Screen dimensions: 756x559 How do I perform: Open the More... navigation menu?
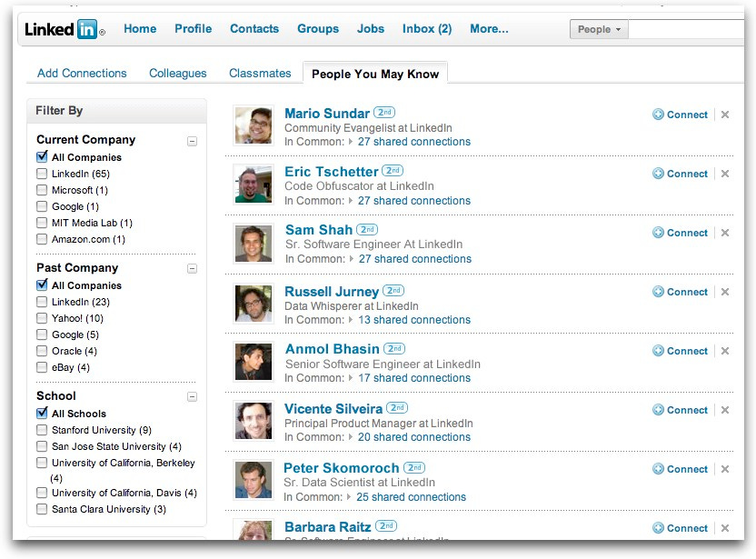(489, 29)
